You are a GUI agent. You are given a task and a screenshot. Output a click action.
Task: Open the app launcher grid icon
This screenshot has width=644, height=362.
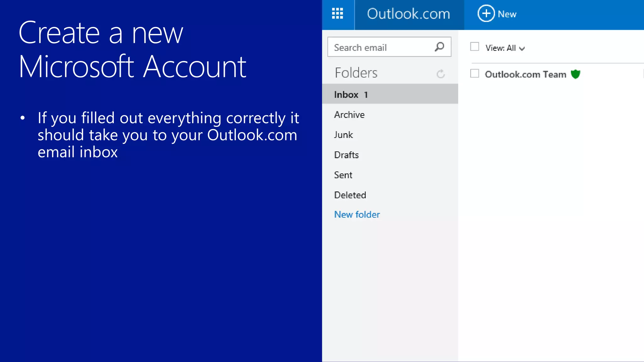[x=337, y=14]
